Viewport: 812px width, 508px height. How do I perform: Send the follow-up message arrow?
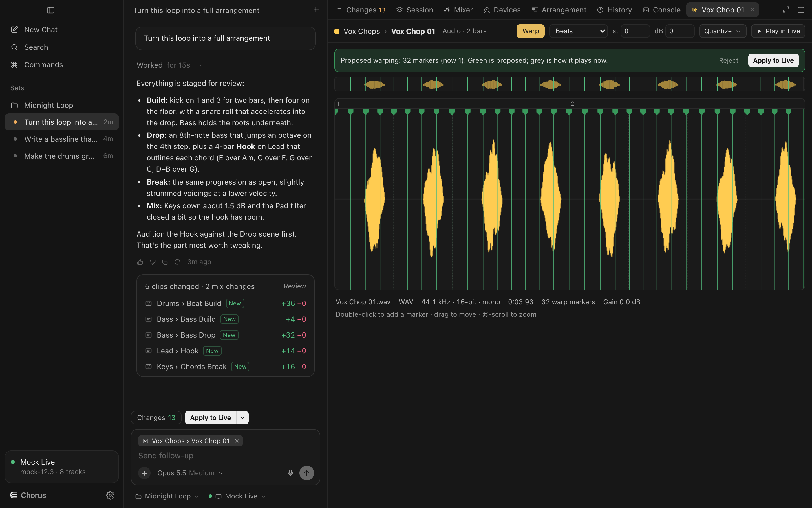point(307,473)
